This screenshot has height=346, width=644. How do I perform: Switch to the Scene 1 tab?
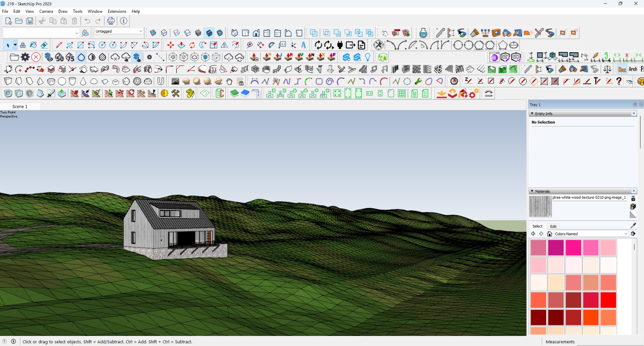(x=20, y=107)
